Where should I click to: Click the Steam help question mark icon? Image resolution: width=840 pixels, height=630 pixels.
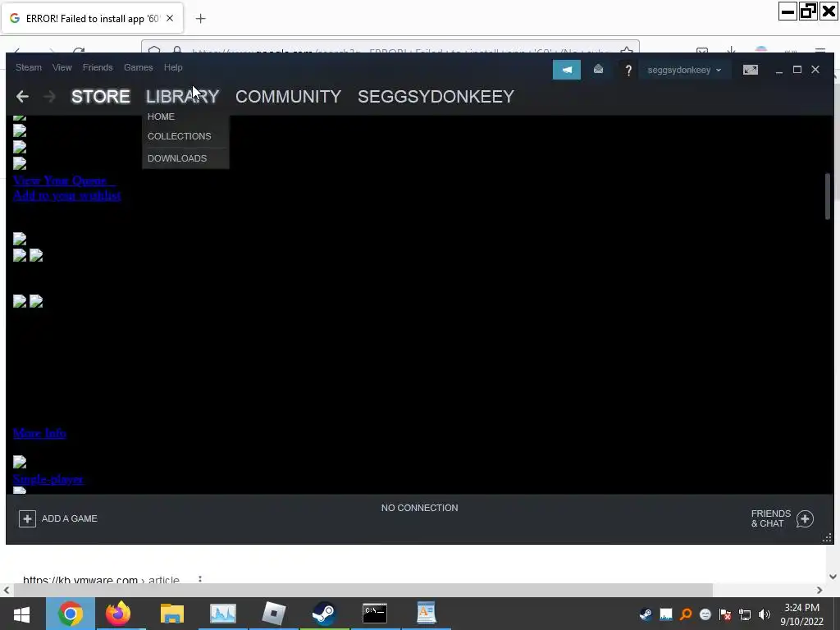pyautogui.click(x=628, y=71)
